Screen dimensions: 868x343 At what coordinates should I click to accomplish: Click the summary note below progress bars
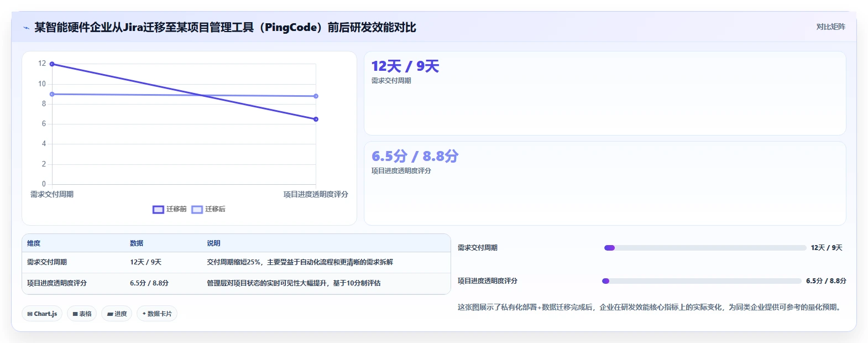click(651, 307)
